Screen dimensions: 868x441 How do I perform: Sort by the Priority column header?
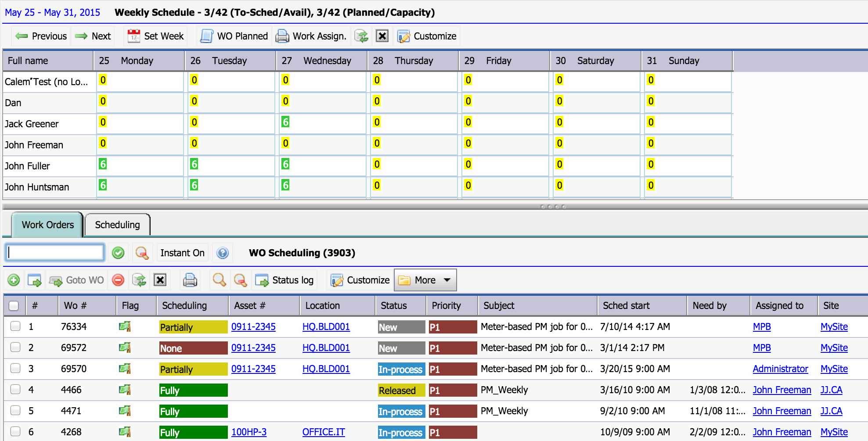tap(452, 305)
